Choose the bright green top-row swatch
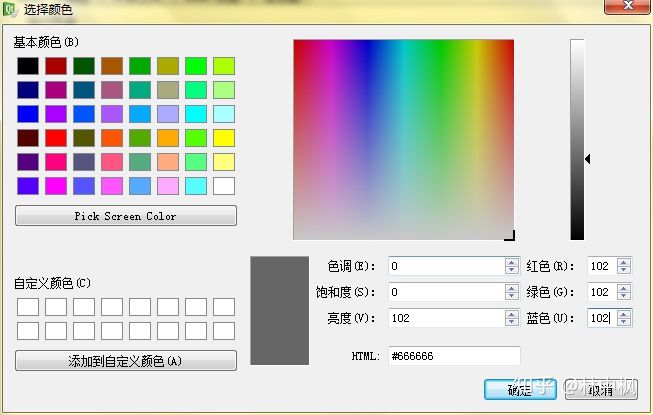The height and width of the screenshot is (415, 653). pyautogui.click(x=196, y=66)
